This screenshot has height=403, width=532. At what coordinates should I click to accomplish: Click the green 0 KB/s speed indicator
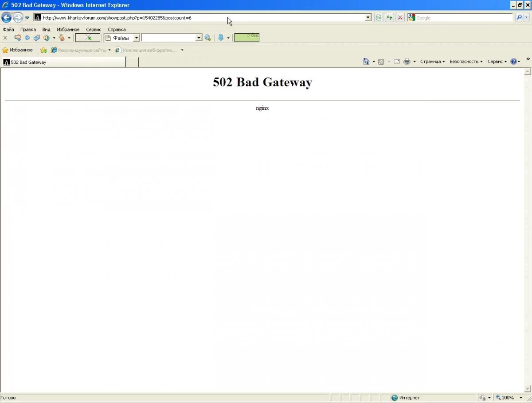(246, 38)
